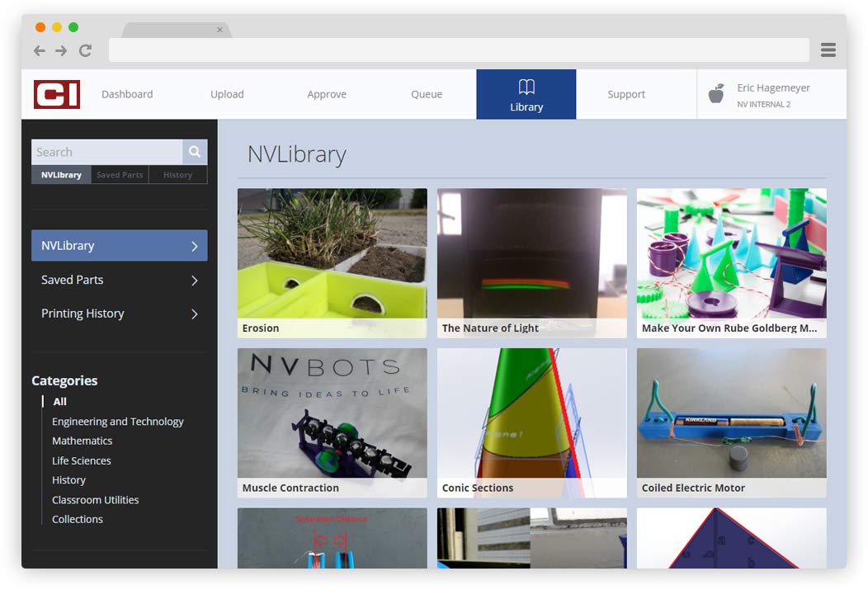Filter by History category
The height and width of the screenshot is (590, 868).
pyautogui.click(x=68, y=480)
